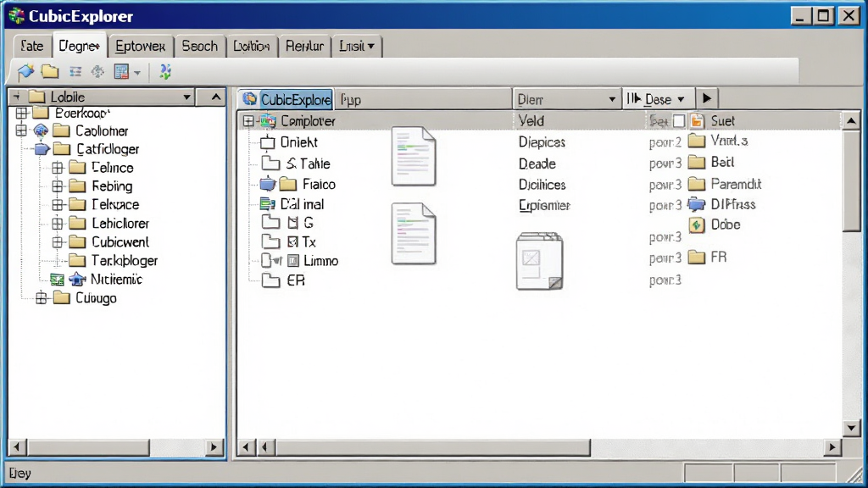
Task: Click the Catfidloger open folder icon
Action: tap(62, 149)
